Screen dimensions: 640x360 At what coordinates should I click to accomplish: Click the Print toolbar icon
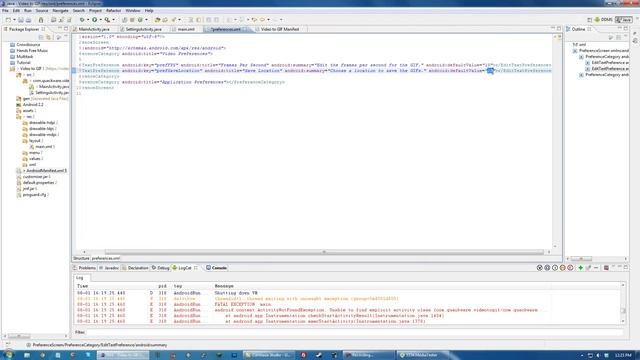[x=29, y=20]
